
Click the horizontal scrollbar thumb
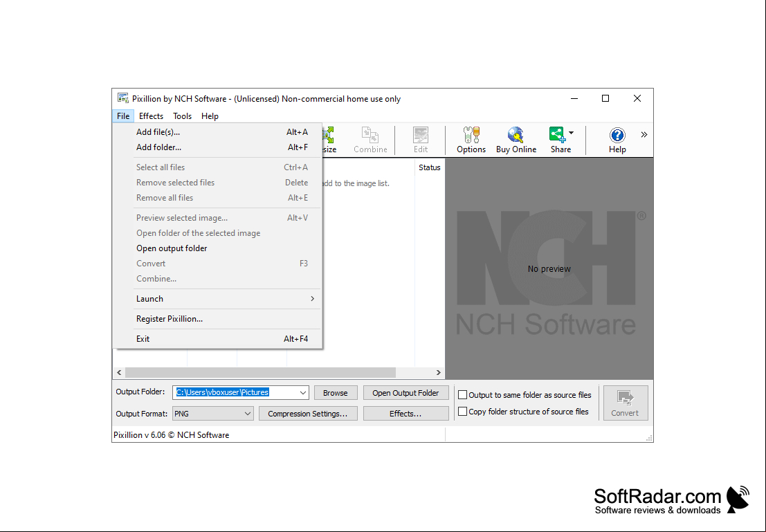[x=260, y=372]
